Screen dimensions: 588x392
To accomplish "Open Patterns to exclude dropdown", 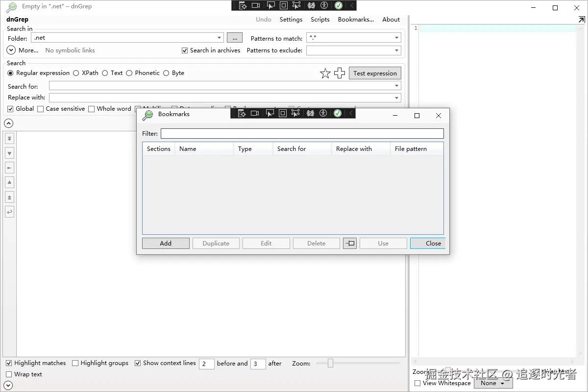I will 396,50.
